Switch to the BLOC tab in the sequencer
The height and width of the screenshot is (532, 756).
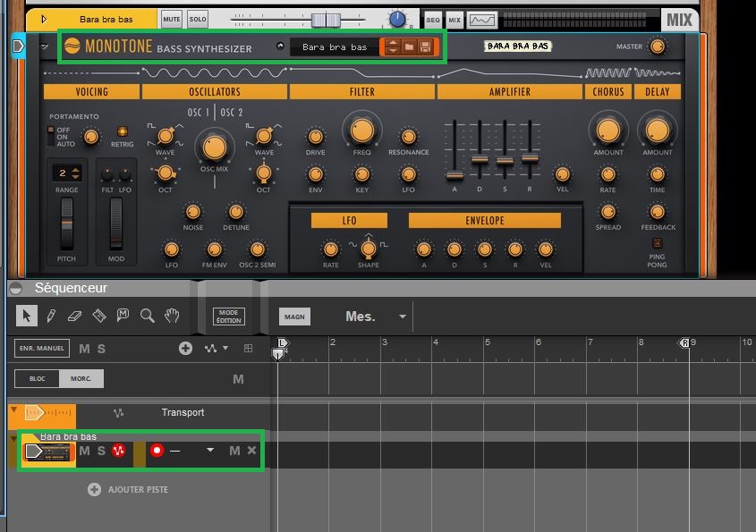tap(36, 378)
